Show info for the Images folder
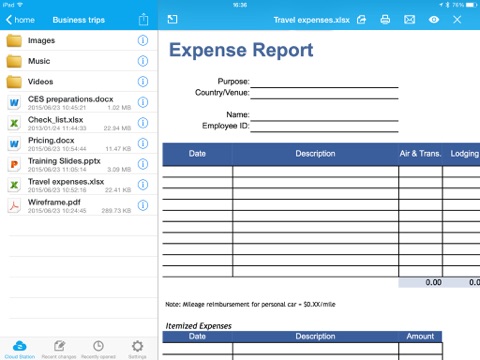The image size is (480, 360). (x=143, y=40)
